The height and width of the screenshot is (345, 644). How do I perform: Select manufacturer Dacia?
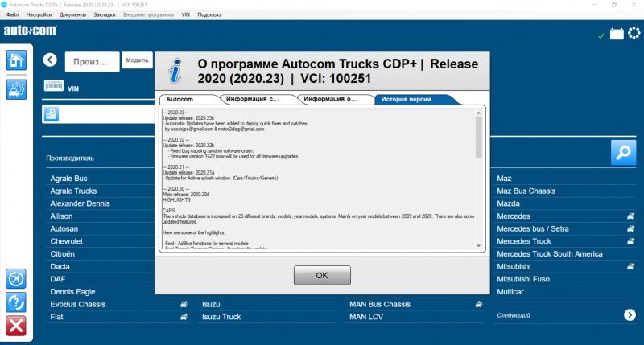[60, 266]
